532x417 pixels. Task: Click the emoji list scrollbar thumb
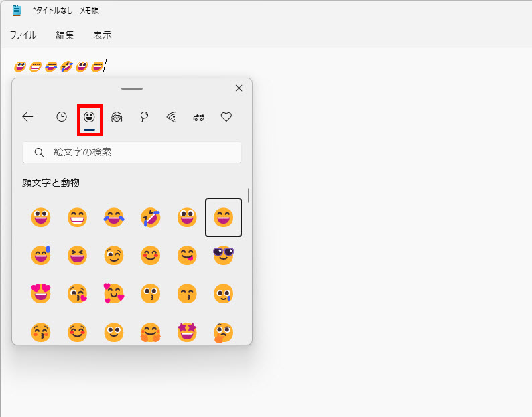point(249,195)
